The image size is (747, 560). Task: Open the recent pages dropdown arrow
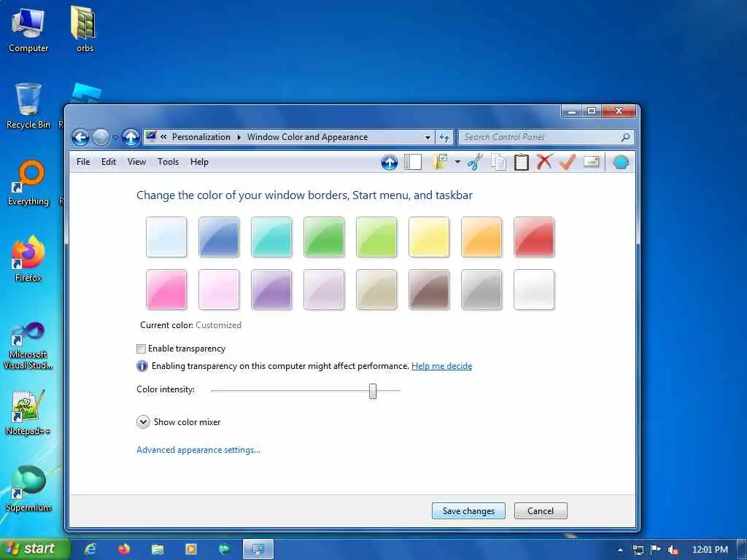point(115,138)
